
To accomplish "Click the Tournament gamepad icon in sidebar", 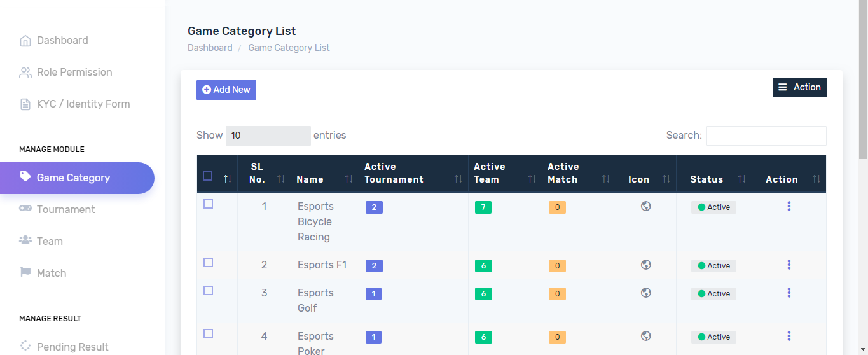I will (25, 209).
